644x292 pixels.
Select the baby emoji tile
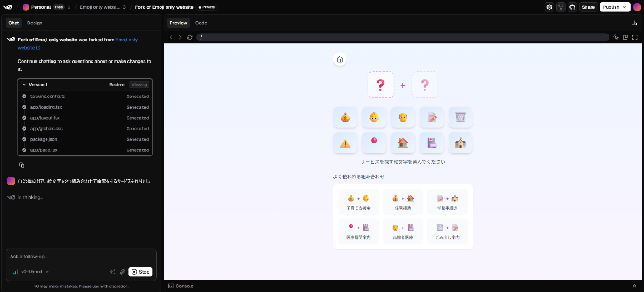tap(374, 117)
